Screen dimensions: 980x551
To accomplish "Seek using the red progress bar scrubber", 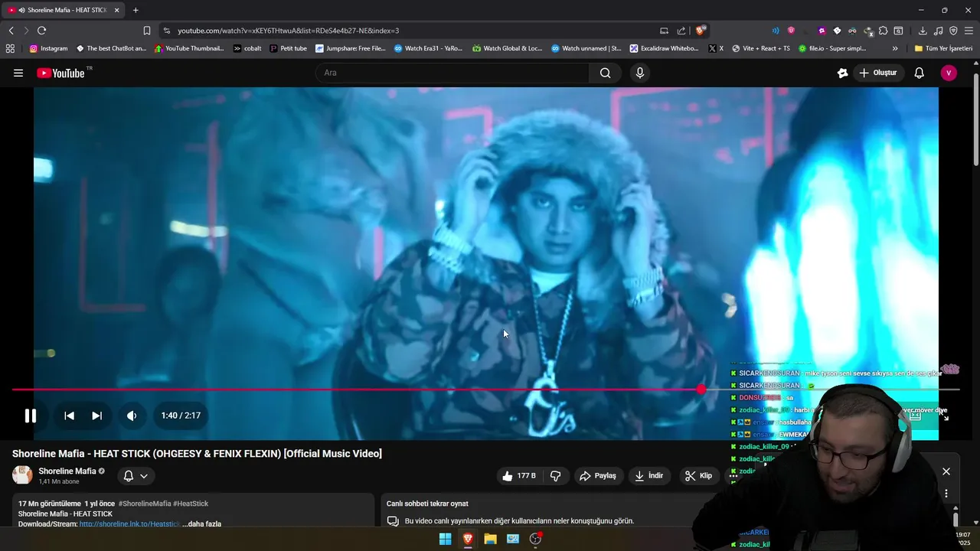I will (x=701, y=390).
